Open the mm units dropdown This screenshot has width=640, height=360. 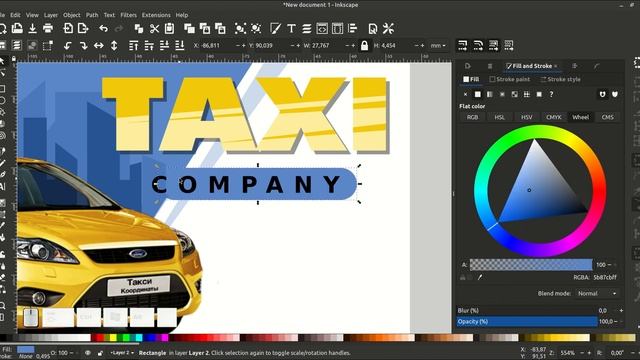(x=438, y=46)
